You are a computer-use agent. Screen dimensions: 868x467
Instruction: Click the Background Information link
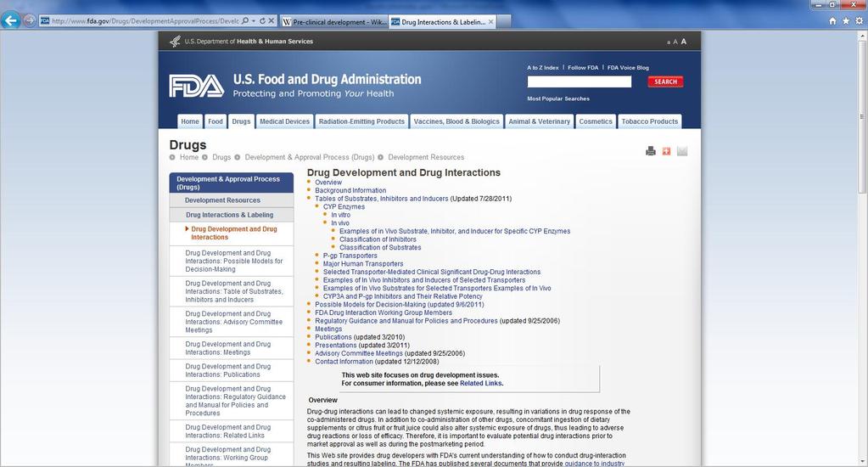pyautogui.click(x=350, y=190)
